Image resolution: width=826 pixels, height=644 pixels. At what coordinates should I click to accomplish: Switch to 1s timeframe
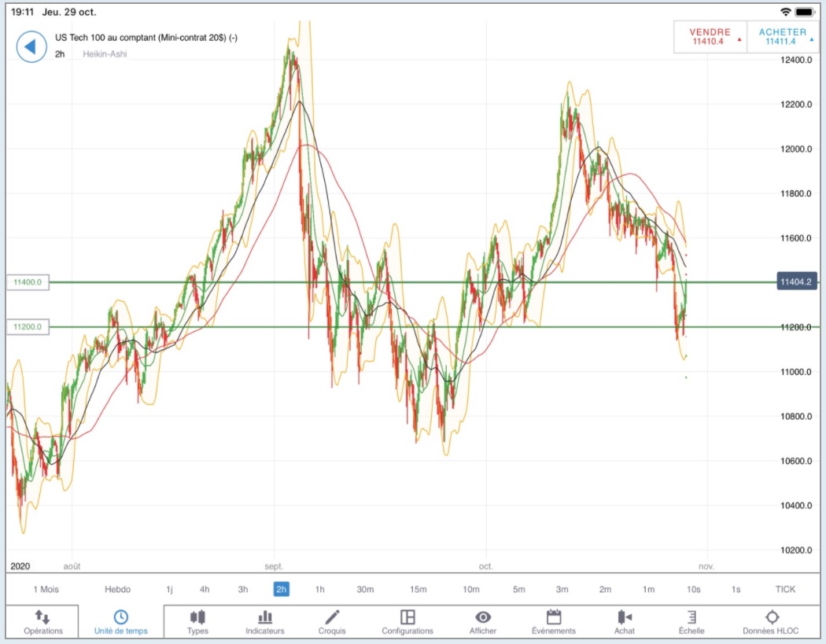pos(736,589)
